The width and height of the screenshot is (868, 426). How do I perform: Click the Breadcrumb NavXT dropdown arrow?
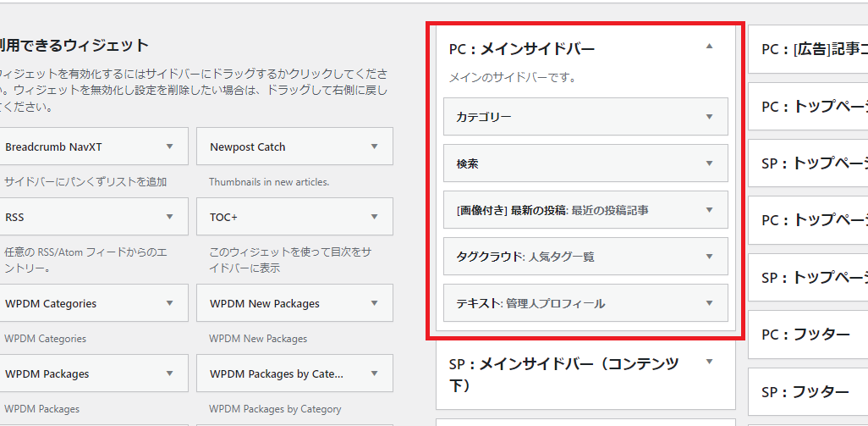170,147
